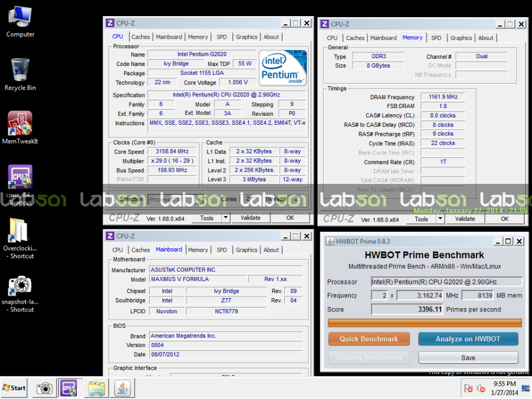
Task: Click the Core Speed value 3158.84 MHz
Action: click(x=172, y=152)
